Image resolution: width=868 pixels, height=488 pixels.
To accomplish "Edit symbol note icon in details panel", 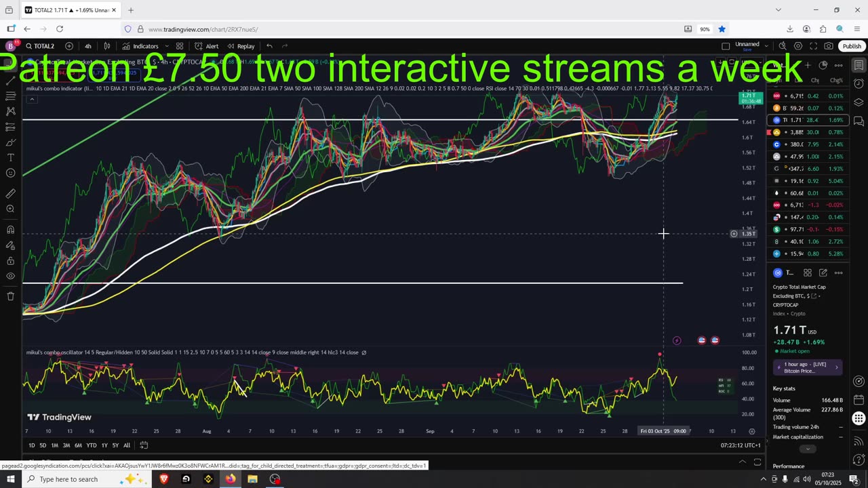I will tap(823, 272).
